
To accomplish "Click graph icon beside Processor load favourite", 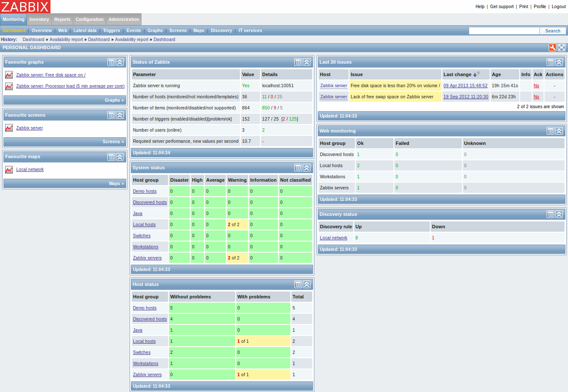I will (x=9, y=86).
